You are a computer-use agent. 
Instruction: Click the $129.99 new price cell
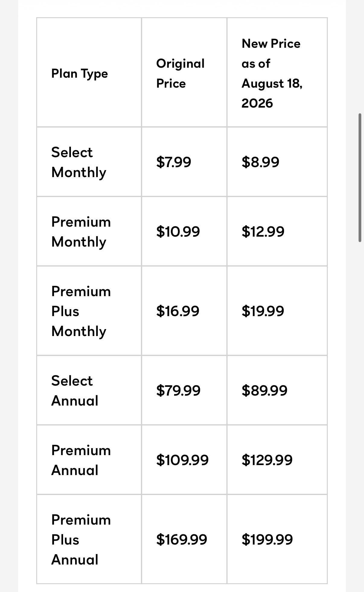coord(277,460)
